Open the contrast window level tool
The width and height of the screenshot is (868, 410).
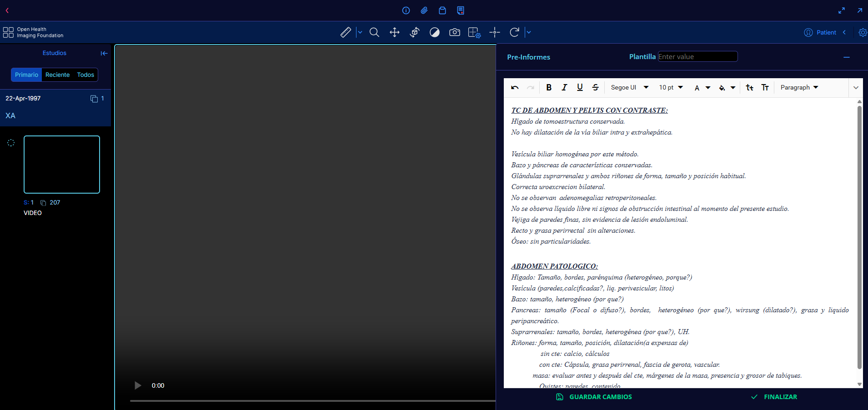point(435,32)
